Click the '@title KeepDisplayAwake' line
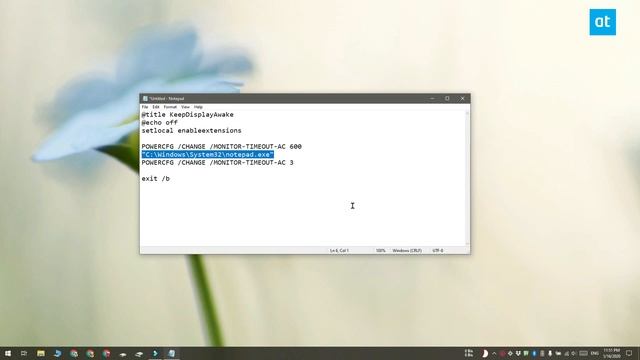The image size is (640, 360). [188, 115]
